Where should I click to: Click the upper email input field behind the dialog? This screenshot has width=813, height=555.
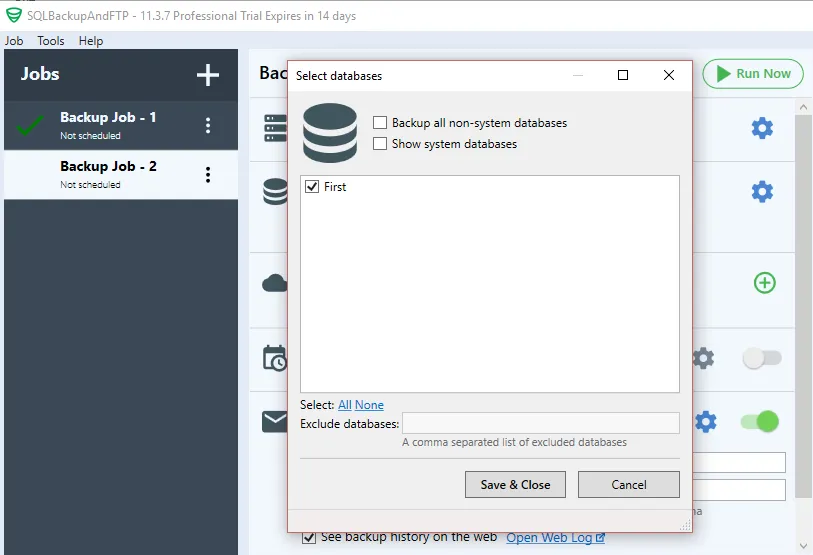(739, 462)
